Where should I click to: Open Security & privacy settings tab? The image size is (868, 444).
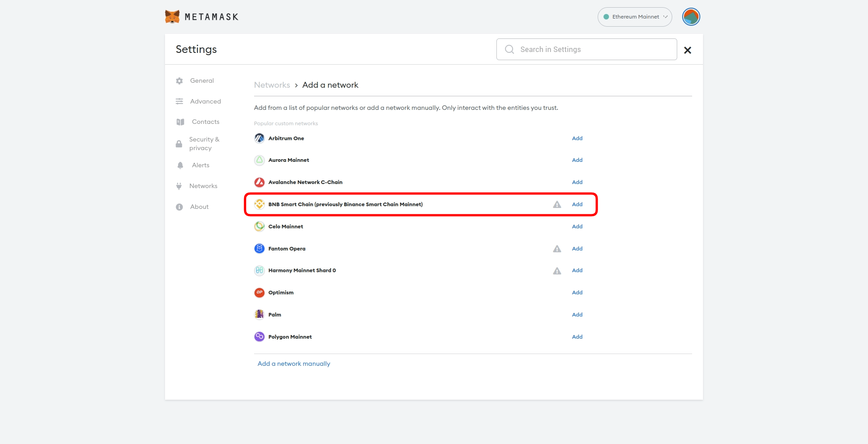(x=204, y=144)
